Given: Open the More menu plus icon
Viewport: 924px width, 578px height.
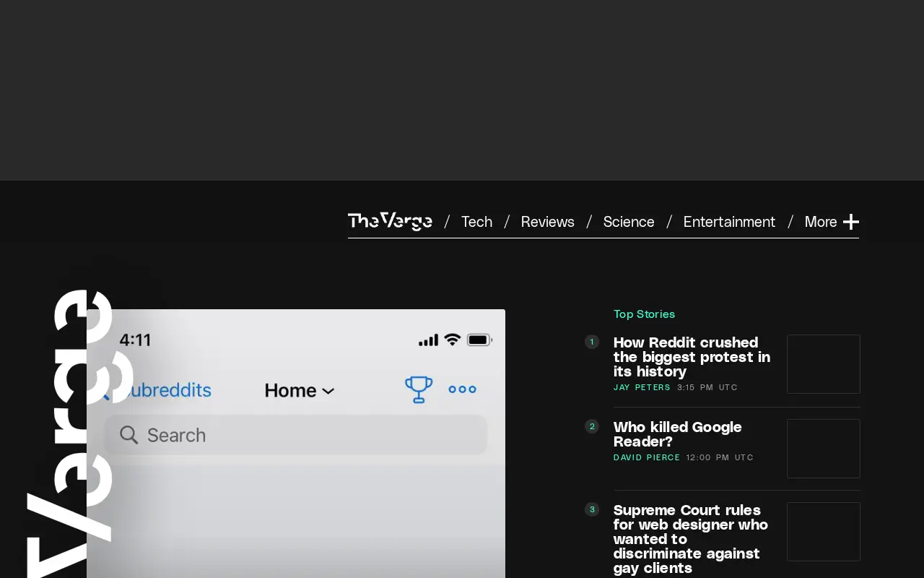Looking at the screenshot, I should pyautogui.click(x=851, y=222).
